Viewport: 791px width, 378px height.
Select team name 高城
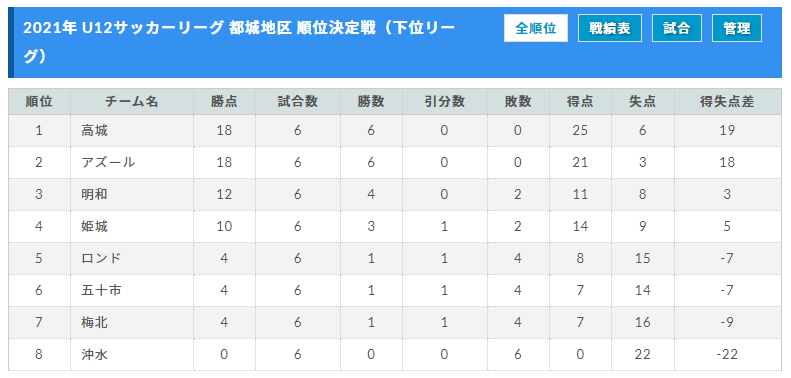pyautogui.click(x=95, y=131)
